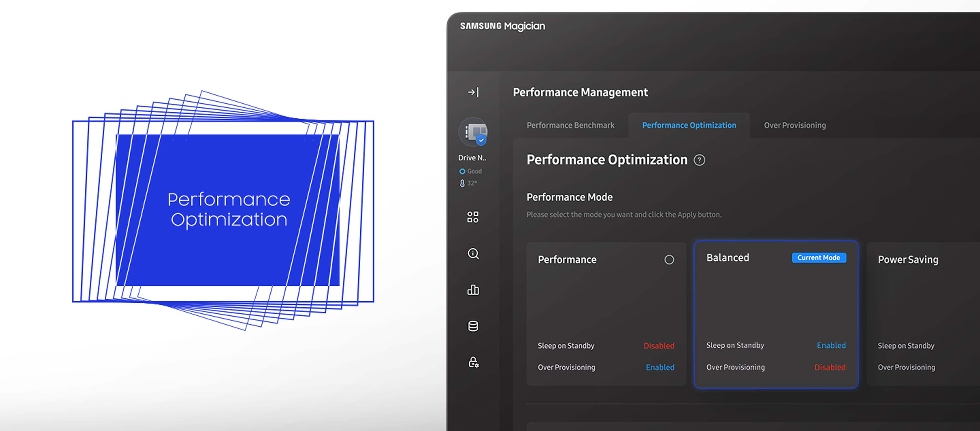Select the Drive Details magnifier icon
The height and width of the screenshot is (431, 980).
point(473,254)
